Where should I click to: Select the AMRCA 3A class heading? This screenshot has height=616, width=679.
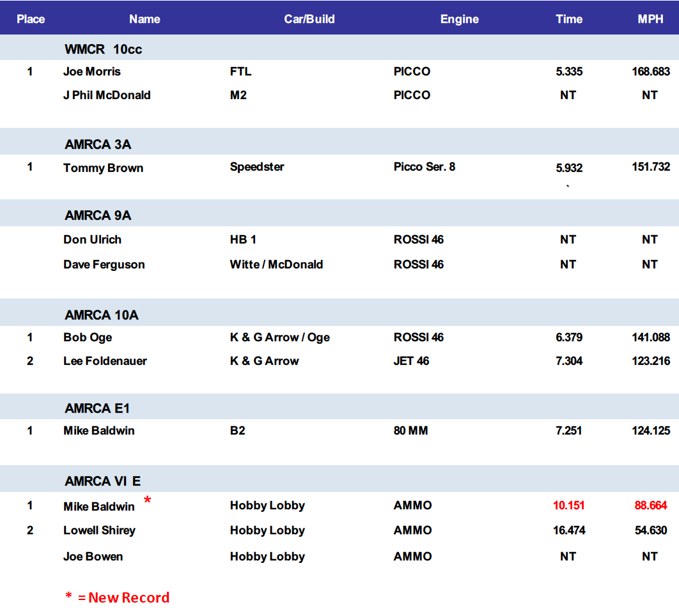pos(98,144)
